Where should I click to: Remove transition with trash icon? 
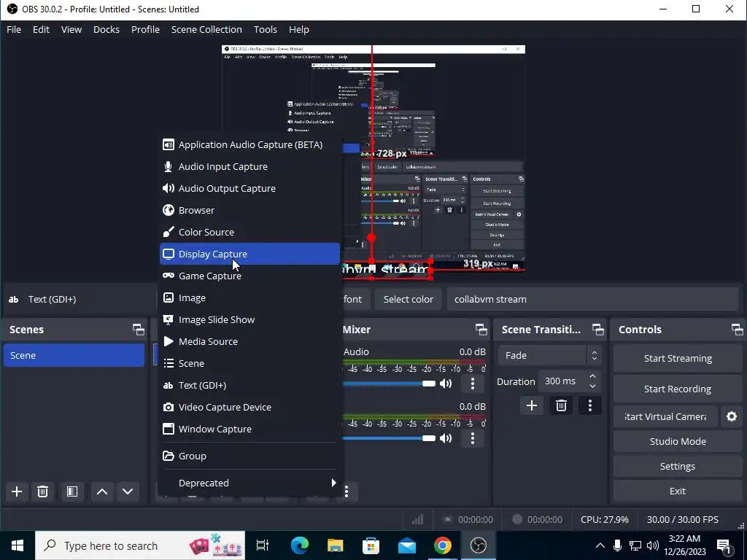pyautogui.click(x=561, y=405)
